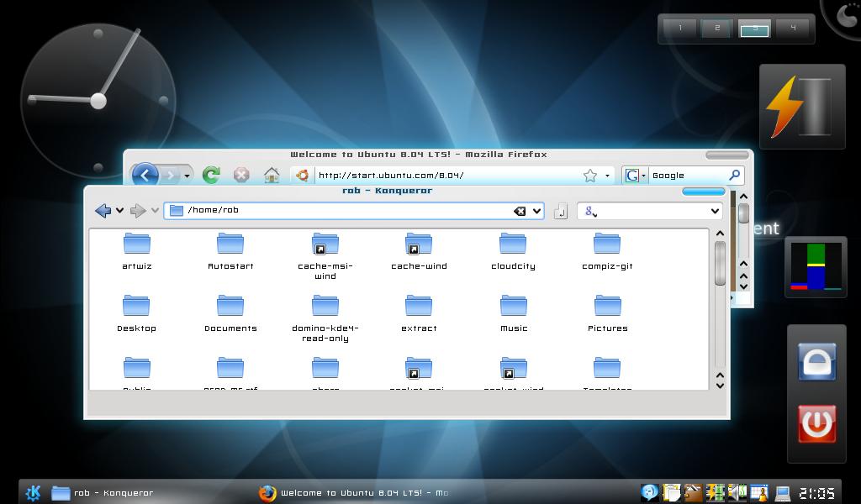Image resolution: width=861 pixels, height=504 pixels.
Task: Open the chat bubble tray icon
Action: coord(650,492)
